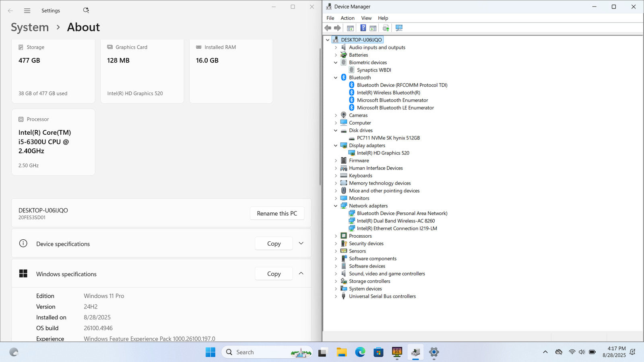Copy the Windows specifications

(274, 274)
